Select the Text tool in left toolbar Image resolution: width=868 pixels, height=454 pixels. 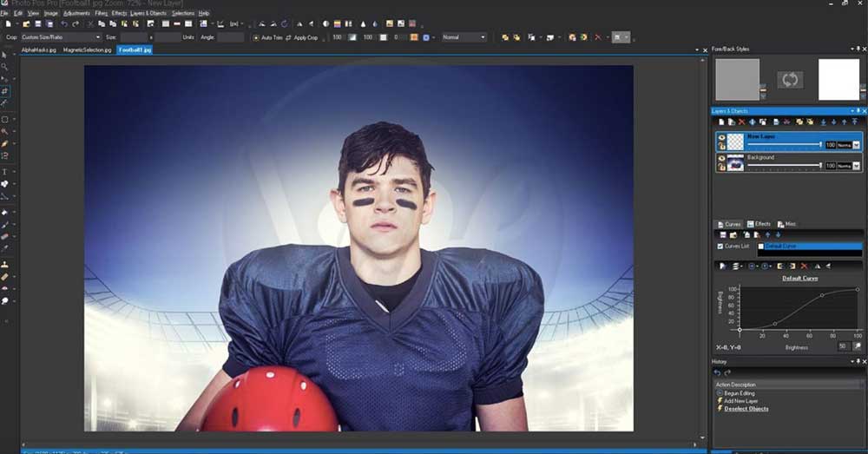click(5, 172)
